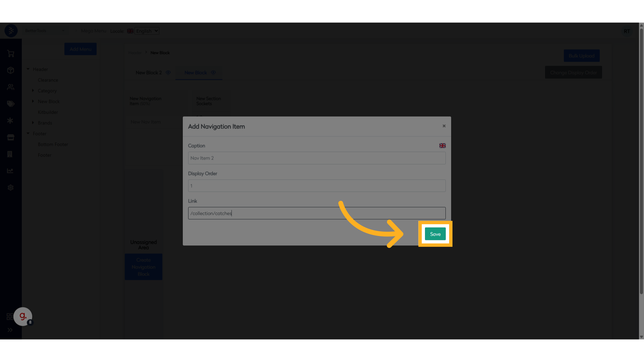Viewport: 644px width, 362px height.
Task: Click the UK flag beside Caption
Action: (442, 145)
